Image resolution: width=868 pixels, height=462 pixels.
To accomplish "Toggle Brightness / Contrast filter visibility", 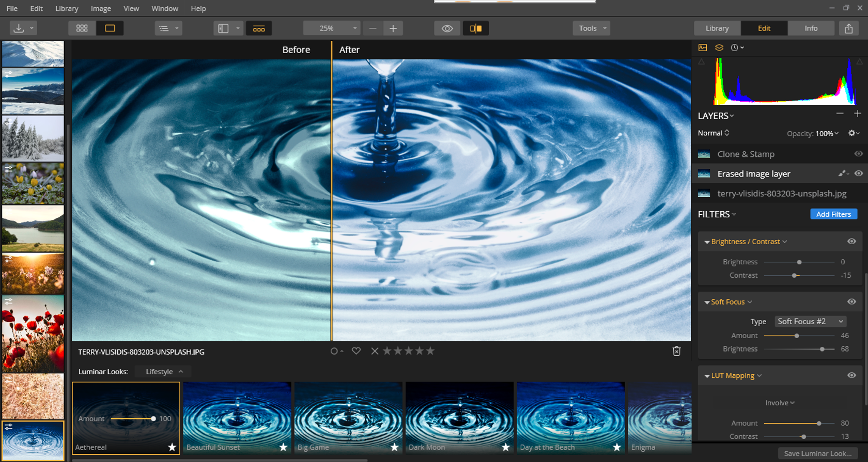I will click(x=851, y=242).
